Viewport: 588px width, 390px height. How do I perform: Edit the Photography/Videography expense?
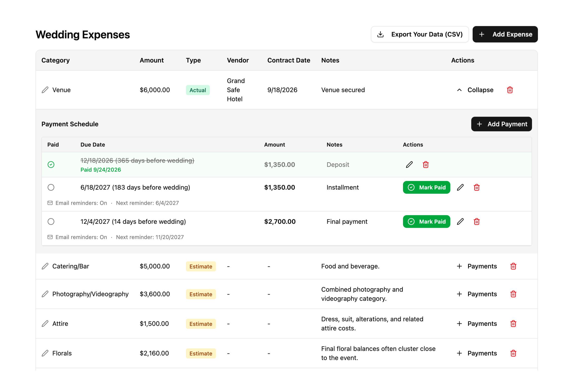pos(45,294)
